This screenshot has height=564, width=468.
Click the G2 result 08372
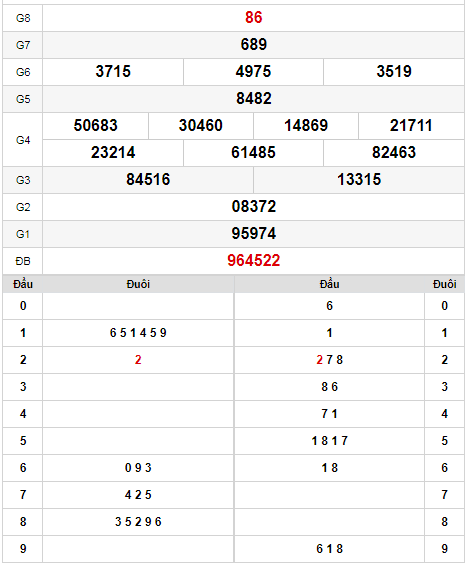point(254,206)
